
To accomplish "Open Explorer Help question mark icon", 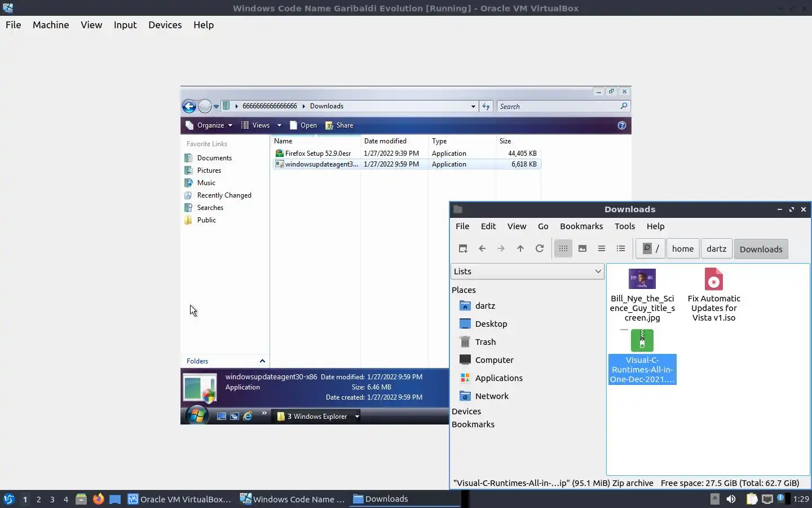I will tap(622, 125).
